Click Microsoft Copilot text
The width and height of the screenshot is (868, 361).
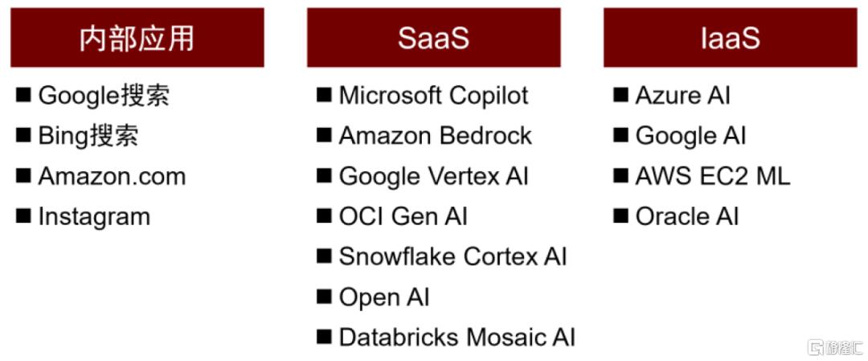(433, 95)
